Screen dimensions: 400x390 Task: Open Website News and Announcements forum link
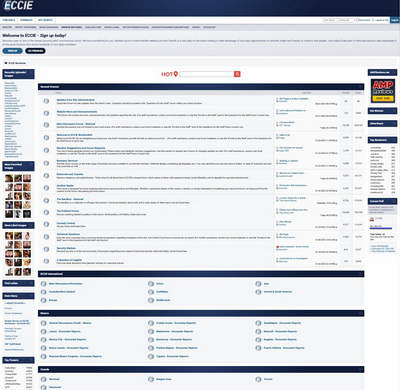tap(77, 112)
